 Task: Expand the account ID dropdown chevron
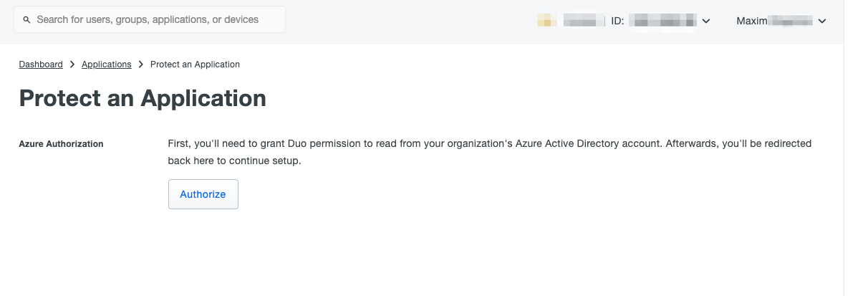click(706, 22)
